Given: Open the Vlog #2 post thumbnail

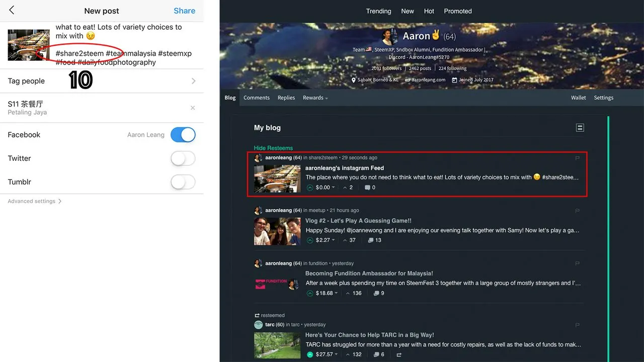Looking at the screenshot, I should [x=277, y=231].
